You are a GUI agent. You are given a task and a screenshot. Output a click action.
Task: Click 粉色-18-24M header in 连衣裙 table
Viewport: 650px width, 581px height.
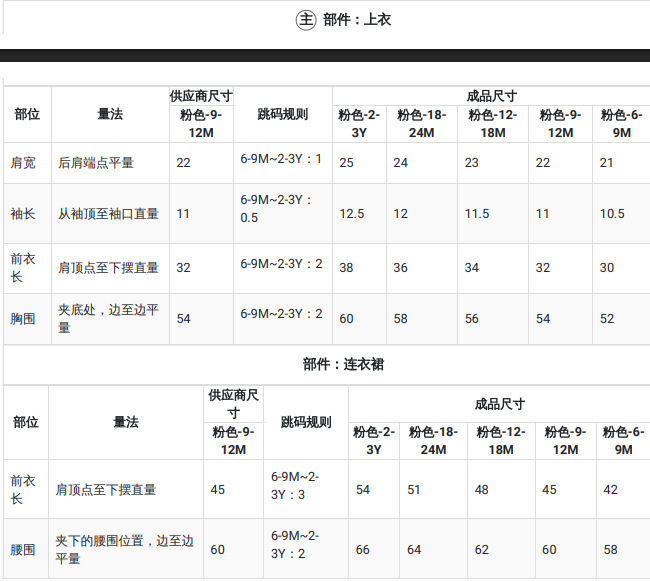pyautogui.click(x=433, y=441)
